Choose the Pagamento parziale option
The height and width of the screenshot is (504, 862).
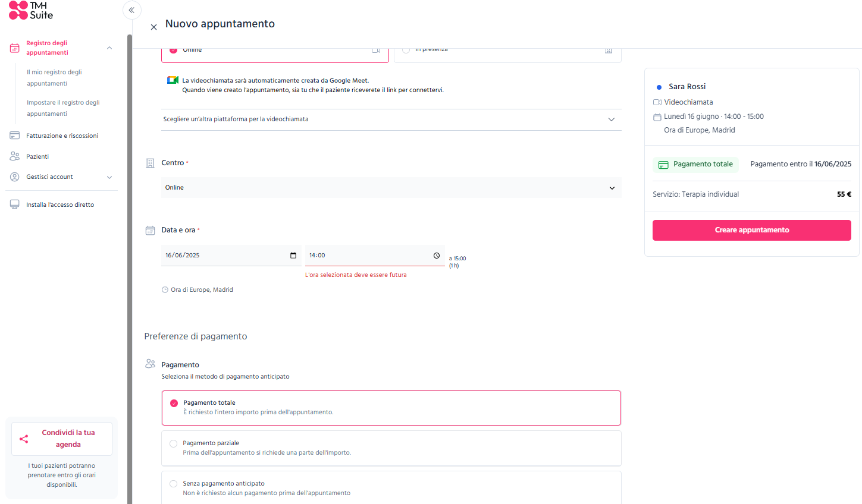391,448
